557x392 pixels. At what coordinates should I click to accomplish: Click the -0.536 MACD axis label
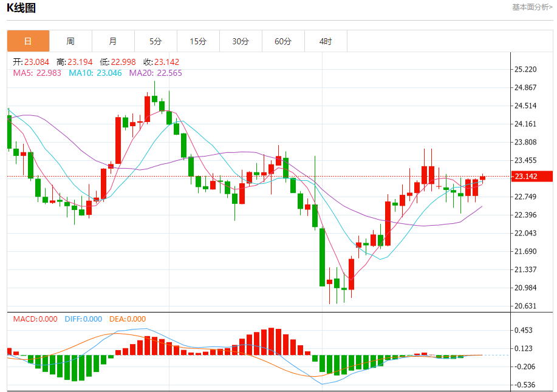[x=525, y=385]
